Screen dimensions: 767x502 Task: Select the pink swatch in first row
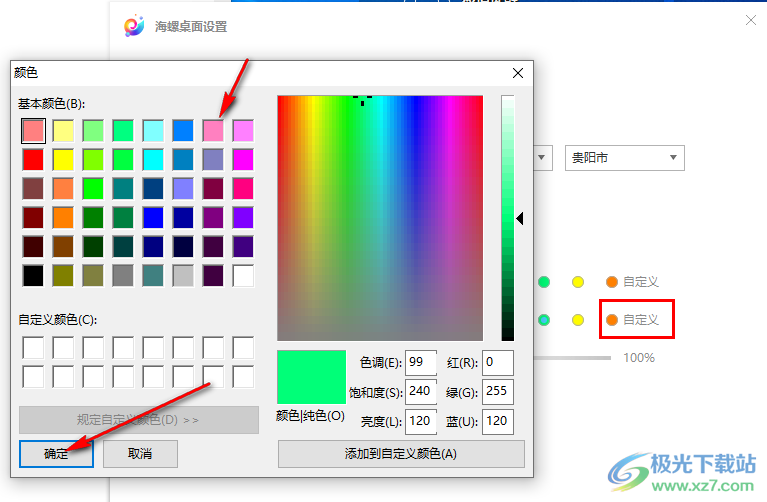coord(213,131)
